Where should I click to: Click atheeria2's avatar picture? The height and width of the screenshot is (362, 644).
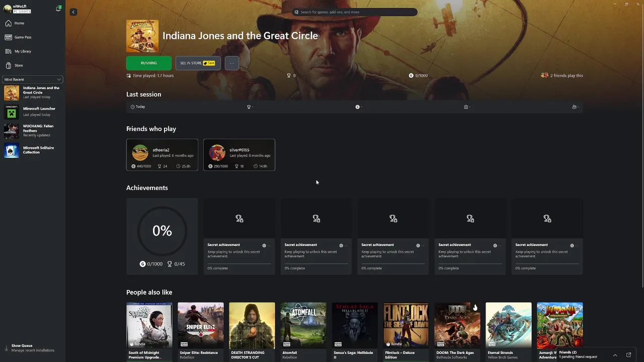point(140,152)
